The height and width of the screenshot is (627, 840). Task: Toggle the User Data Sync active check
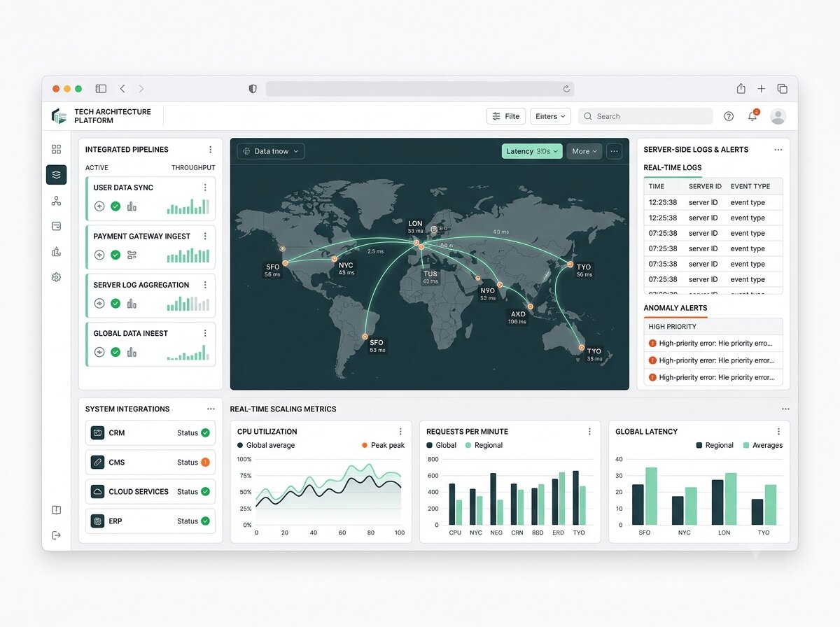[x=115, y=206]
